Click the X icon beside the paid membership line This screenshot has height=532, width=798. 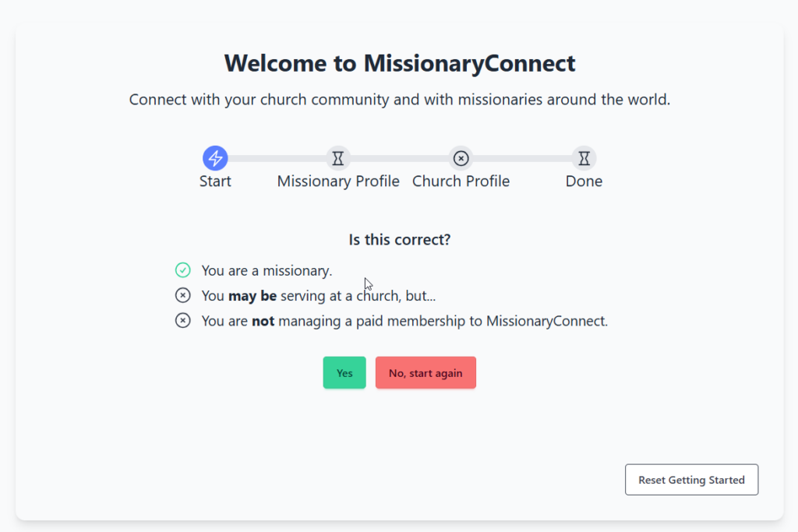pos(182,320)
